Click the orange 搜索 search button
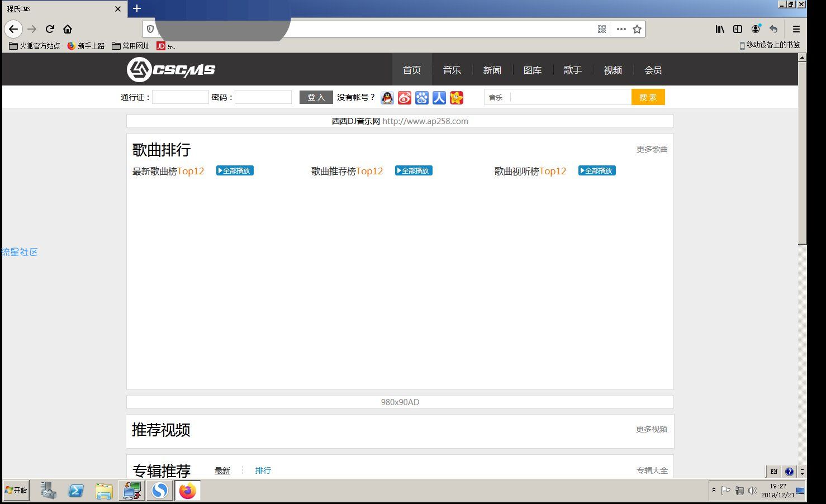This screenshot has height=504, width=826. click(x=648, y=97)
